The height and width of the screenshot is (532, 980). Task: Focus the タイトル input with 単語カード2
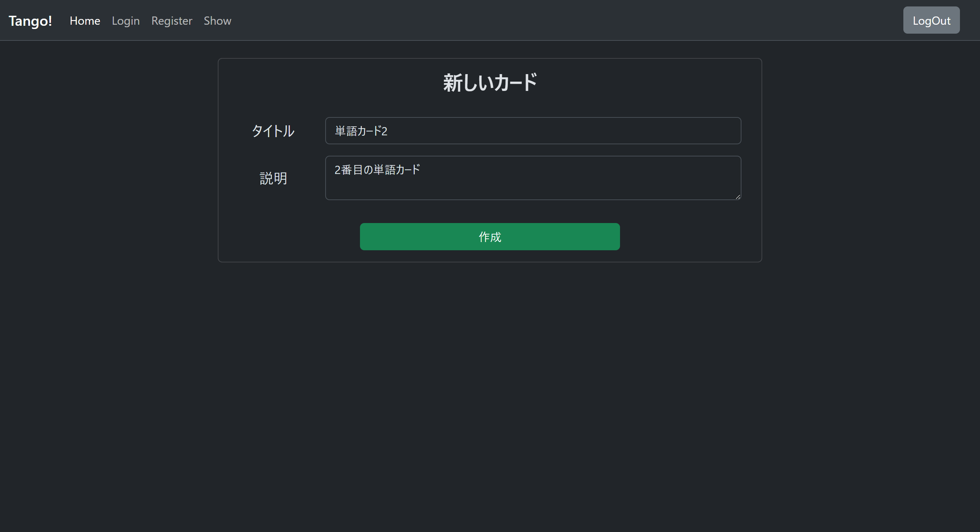(533, 131)
